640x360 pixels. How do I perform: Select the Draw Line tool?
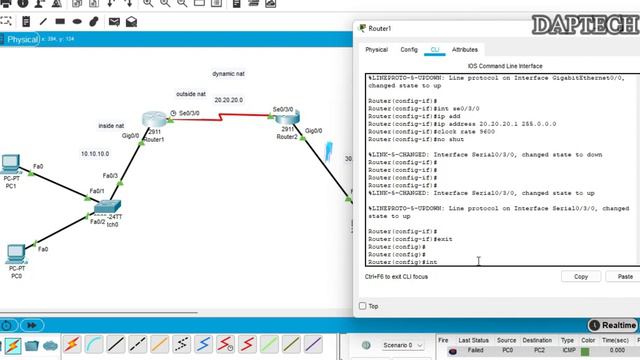(x=43, y=22)
